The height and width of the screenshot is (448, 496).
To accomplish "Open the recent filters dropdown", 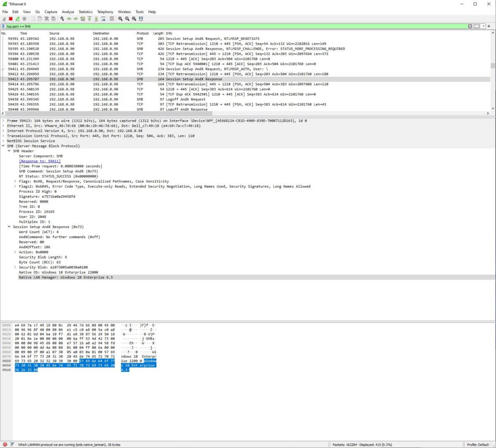I will [x=483, y=26].
